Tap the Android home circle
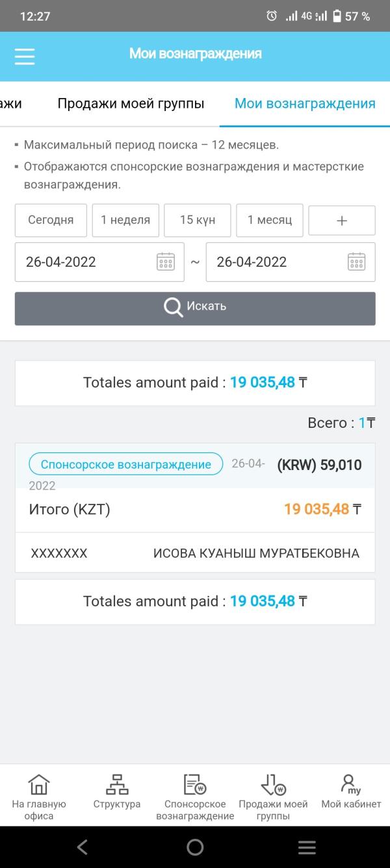390x868 pixels. pos(195,847)
